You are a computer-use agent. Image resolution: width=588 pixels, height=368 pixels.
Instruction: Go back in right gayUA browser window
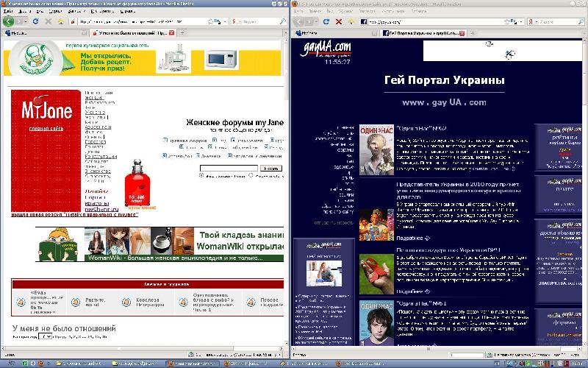click(x=299, y=21)
